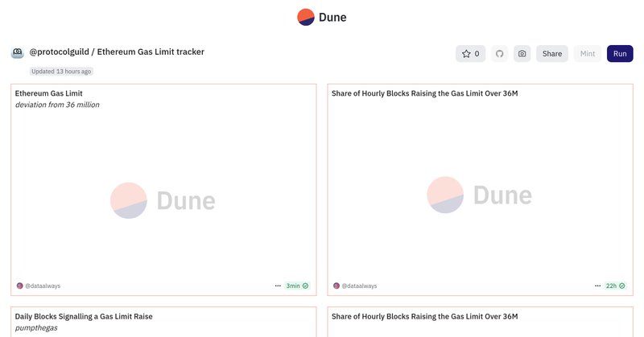Viewport: 644px width, 337px height.
Task: Click the Updated 13 hours ago label
Action: pos(61,72)
